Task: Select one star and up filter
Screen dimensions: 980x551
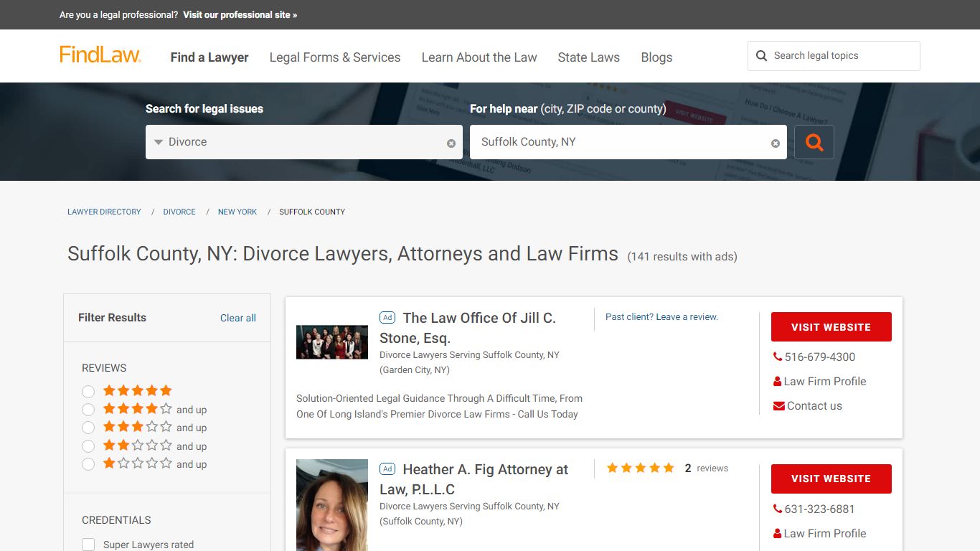Action: (x=88, y=464)
